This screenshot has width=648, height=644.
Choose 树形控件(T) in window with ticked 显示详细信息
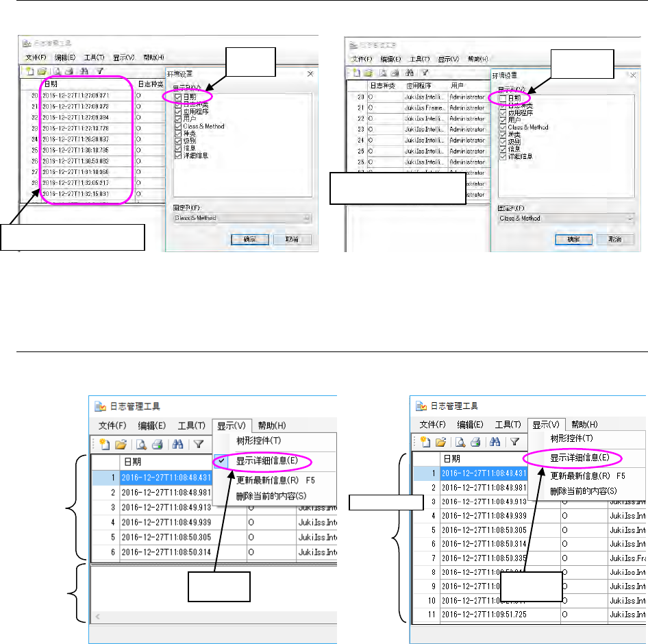[x=259, y=441]
